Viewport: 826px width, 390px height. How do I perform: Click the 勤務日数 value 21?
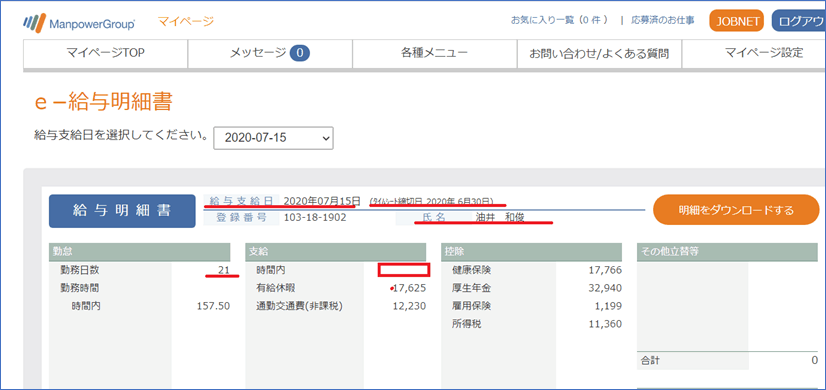tap(224, 270)
